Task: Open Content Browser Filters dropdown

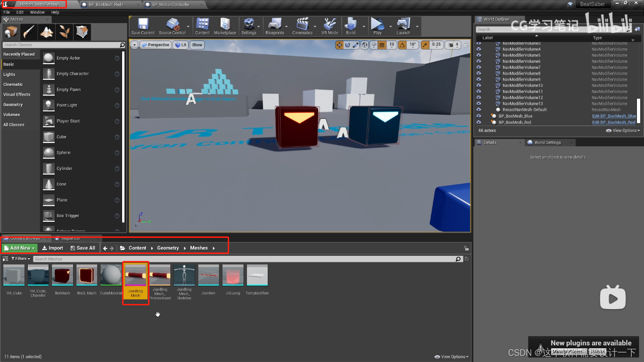Action: 20,259
